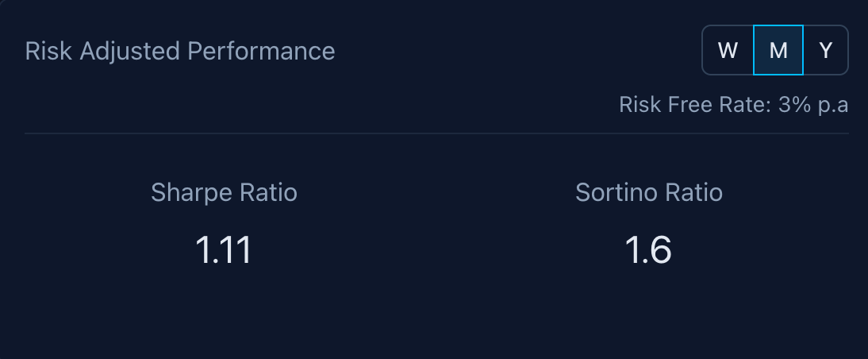Image resolution: width=868 pixels, height=359 pixels.
Task: Click the word Risk in the panel title
Action: click(47, 52)
